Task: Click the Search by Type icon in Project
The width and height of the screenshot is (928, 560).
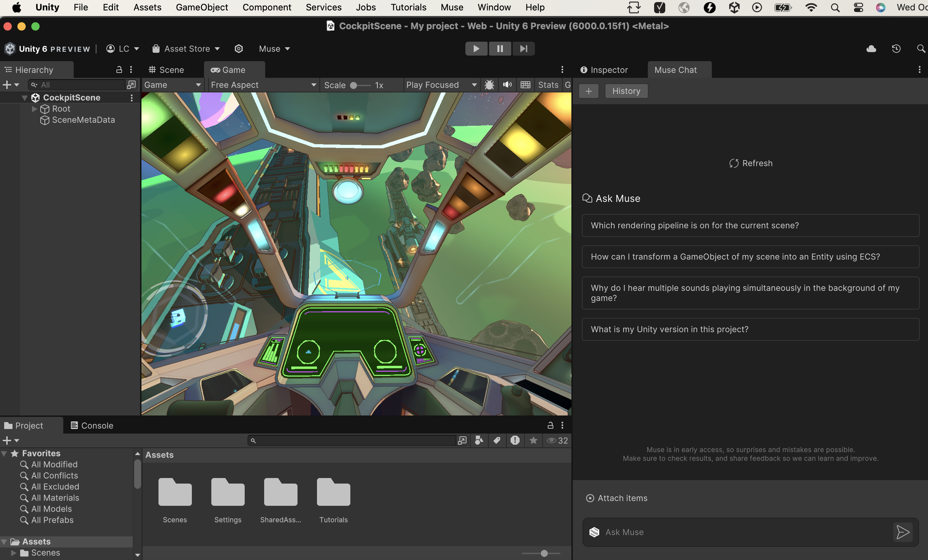Action: click(479, 440)
